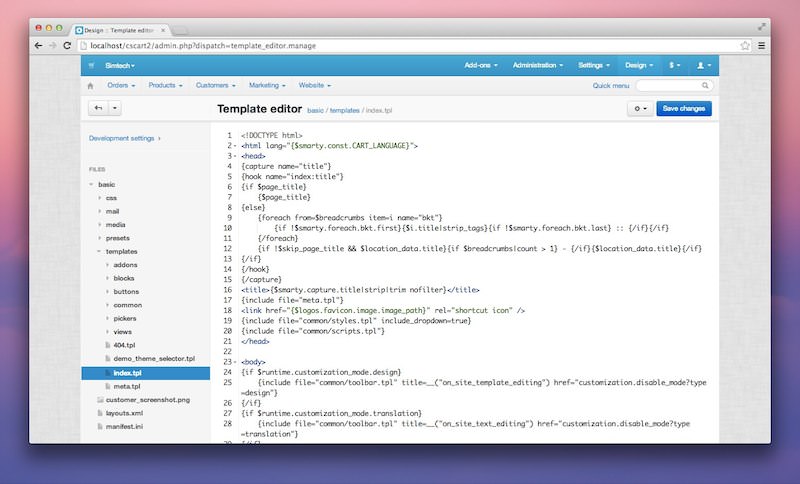The image size is (800, 484).
Task: Click the shopping cart icon beside Simtech
Action: [92, 65]
